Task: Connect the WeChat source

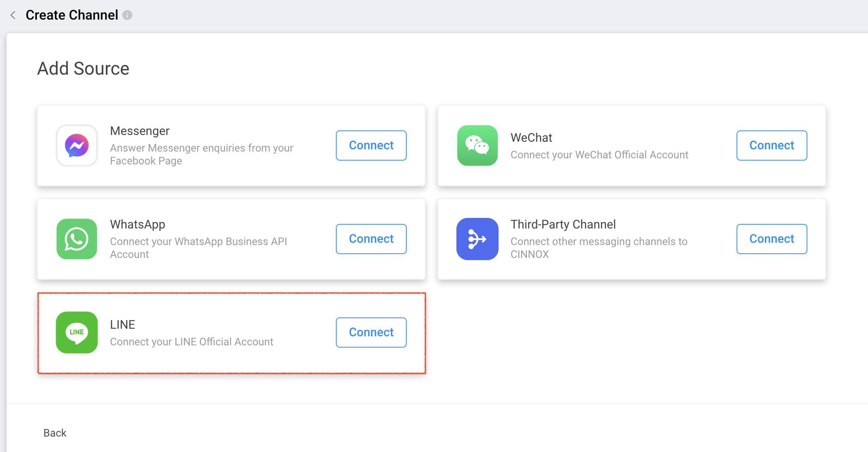Action: pyautogui.click(x=772, y=146)
